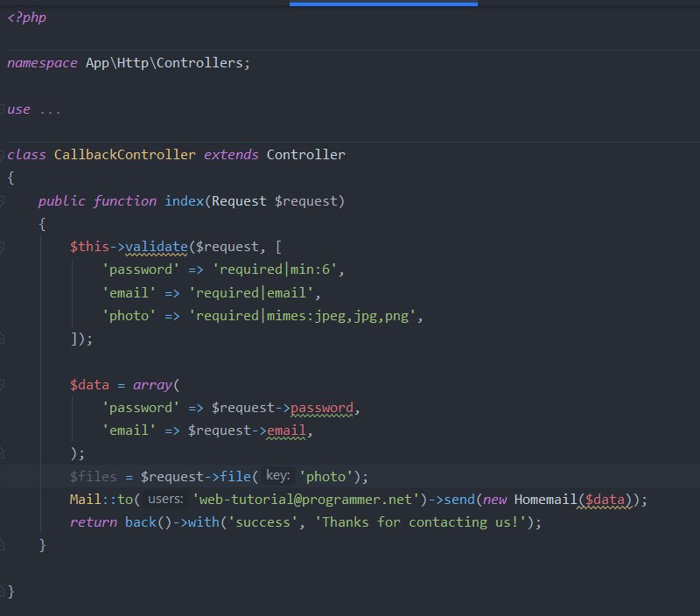The width and height of the screenshot is (700, 616).
Task: Click the to method after Mail::
Action: coord(125,500)
